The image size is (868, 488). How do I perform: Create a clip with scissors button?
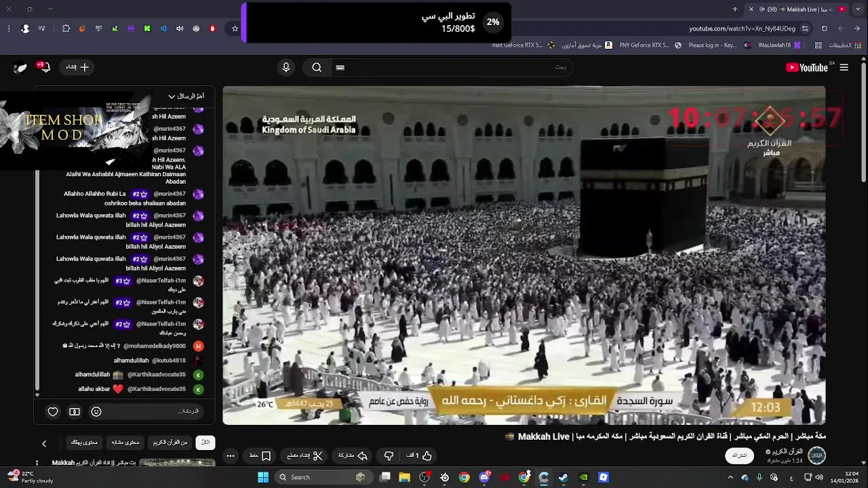[304, 455]
